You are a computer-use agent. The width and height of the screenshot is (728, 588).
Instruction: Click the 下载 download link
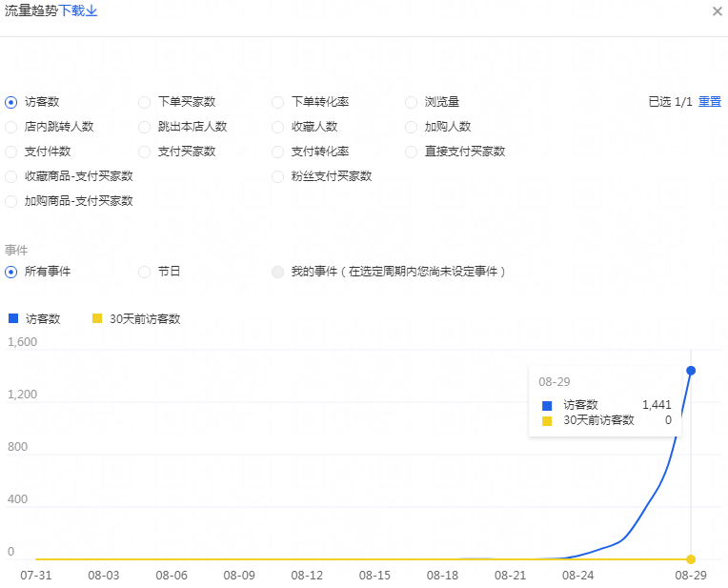pos(77,10)
